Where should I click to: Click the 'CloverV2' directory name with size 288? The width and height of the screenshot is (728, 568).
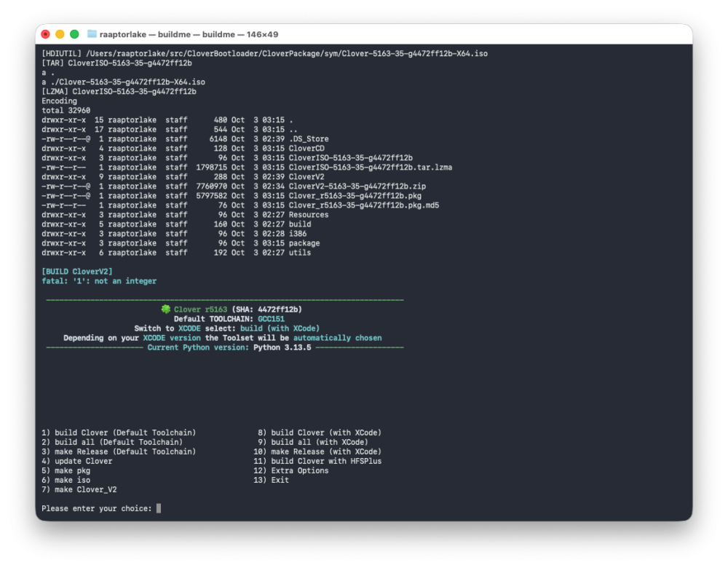[x=306, y=176]
